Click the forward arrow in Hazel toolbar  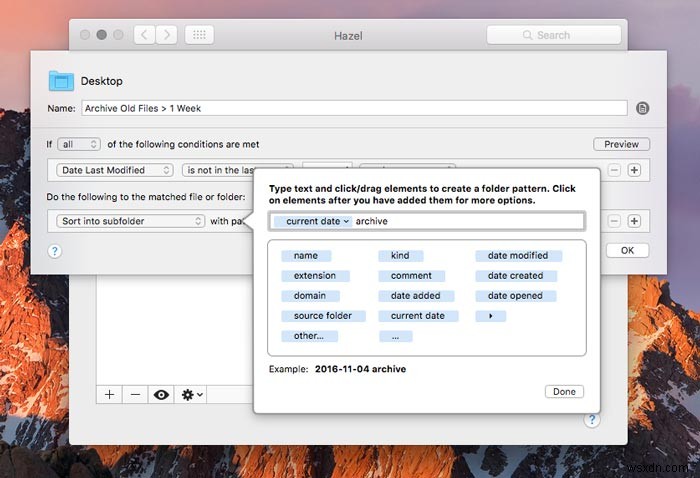[x=167, y=35]
